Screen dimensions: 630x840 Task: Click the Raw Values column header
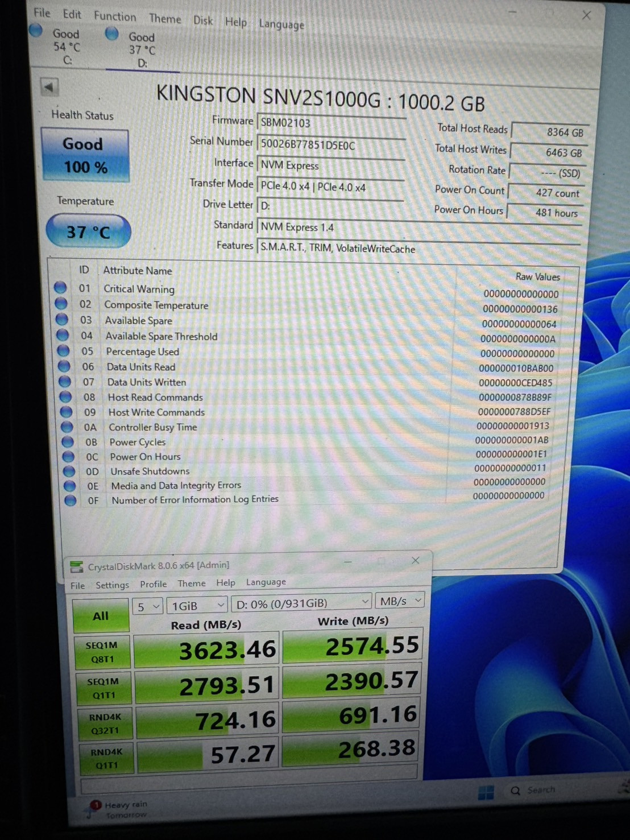pos(538,277)
